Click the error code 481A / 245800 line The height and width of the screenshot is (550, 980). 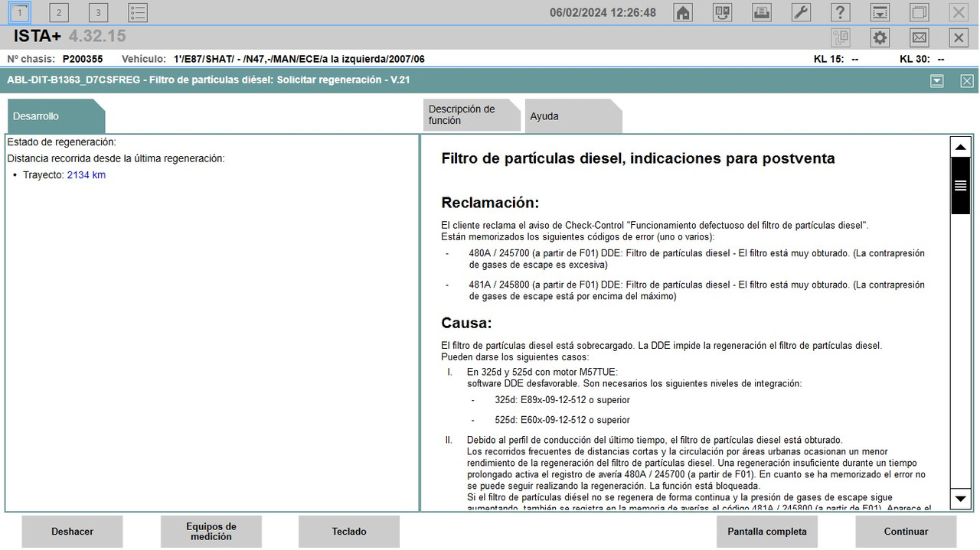(697, 290)
